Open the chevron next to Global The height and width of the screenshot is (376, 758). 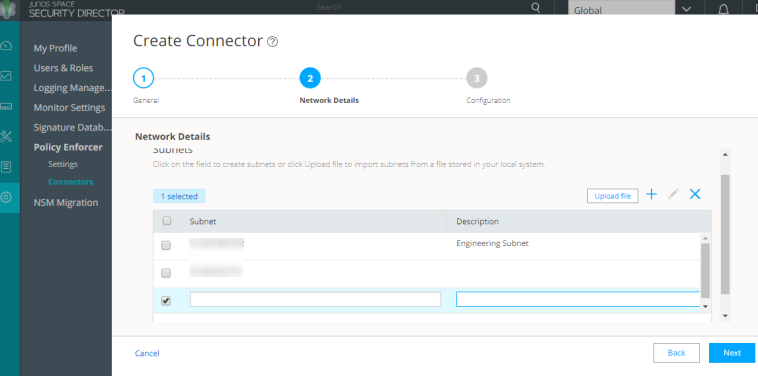point(686,10)
